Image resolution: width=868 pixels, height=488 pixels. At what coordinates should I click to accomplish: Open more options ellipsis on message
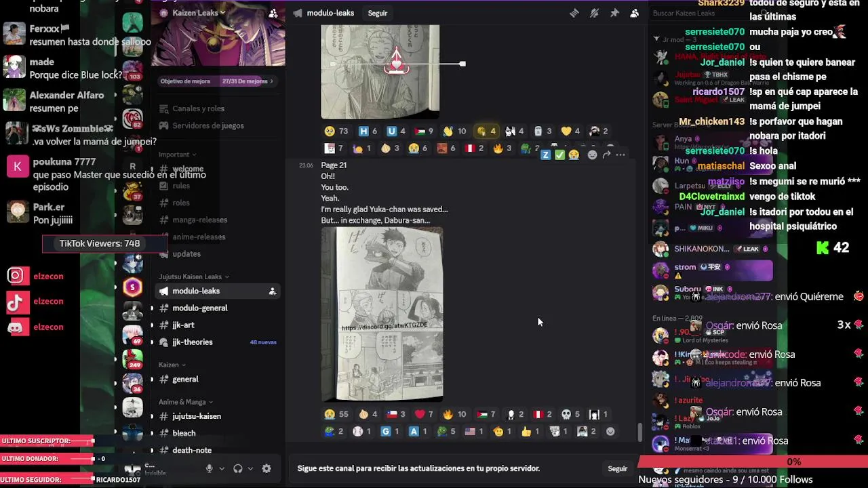(x=620, y=155)
